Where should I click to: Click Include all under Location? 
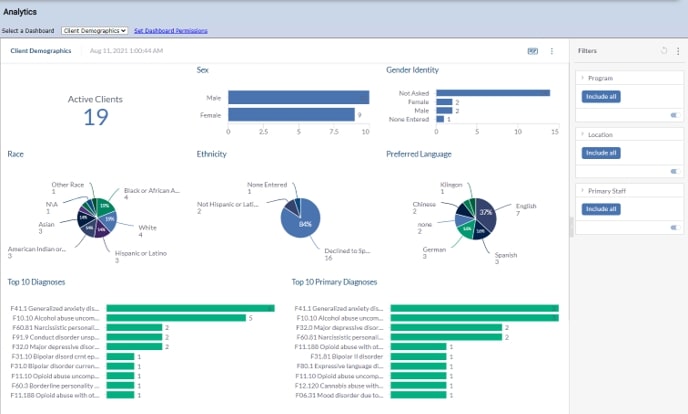tap(601, 153)
